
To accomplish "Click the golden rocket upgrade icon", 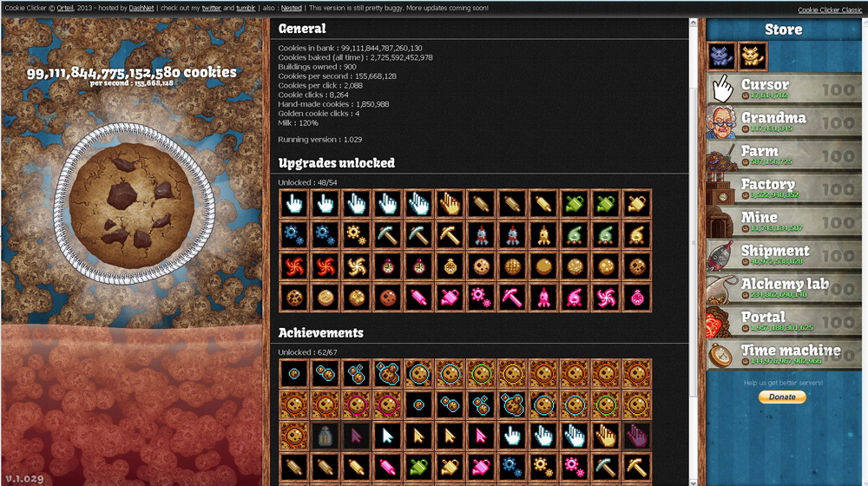I will (542, 235).
